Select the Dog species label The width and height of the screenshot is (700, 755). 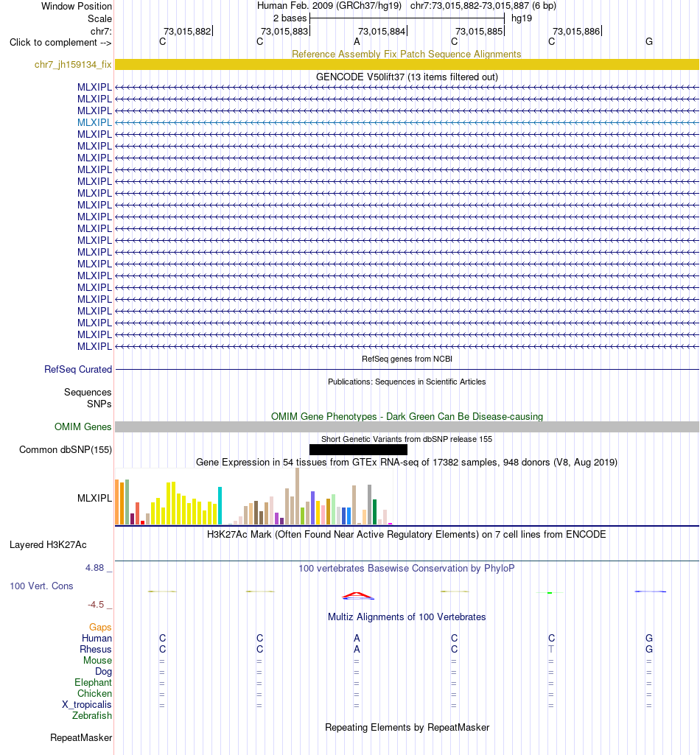click(103, 671)
